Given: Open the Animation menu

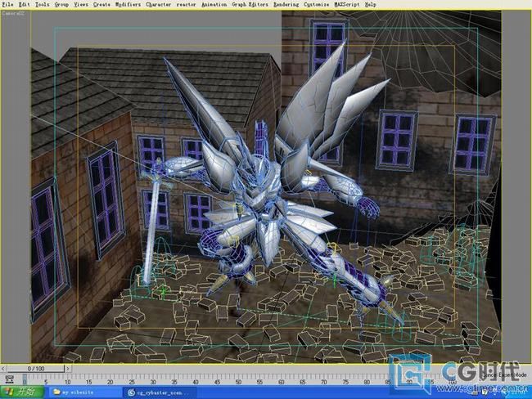Looking at the screenshot, I should (214, 4).
